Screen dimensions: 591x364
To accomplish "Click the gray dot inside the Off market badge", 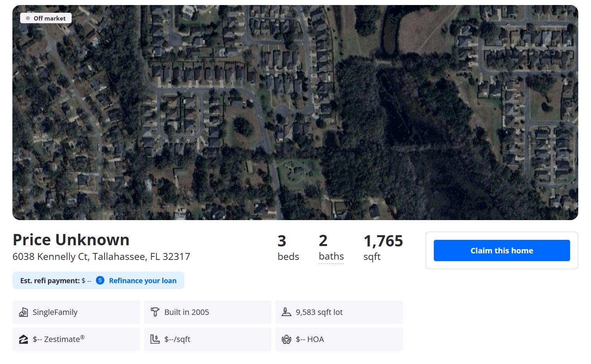I will (x=27, y=18).
